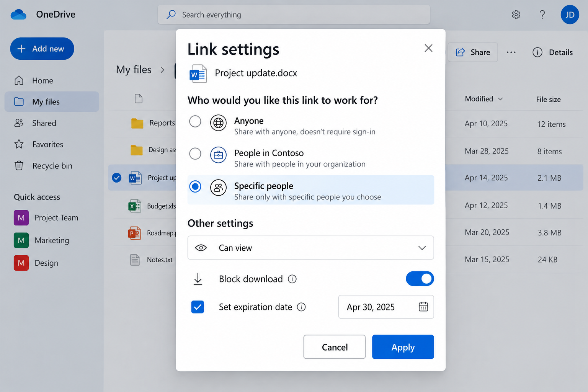Click the Apply button
The width and height of the screenshot is (588, 392).
coord(403,347)
